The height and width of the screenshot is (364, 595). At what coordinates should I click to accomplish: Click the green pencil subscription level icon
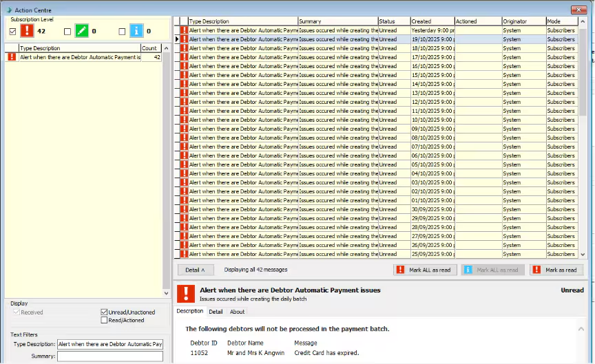coord(81,31)
